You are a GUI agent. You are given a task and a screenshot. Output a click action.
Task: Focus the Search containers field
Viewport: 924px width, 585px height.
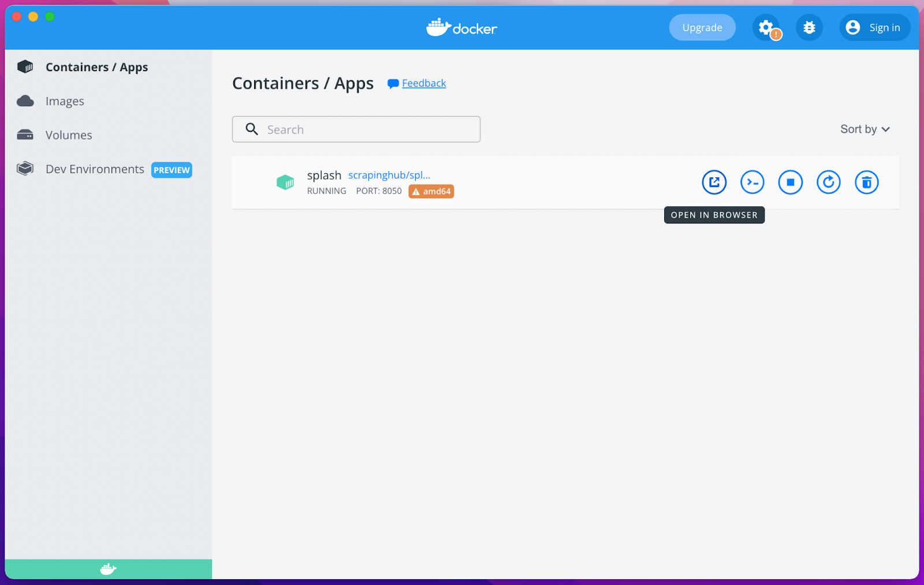pyautogui.click(x=356, y=129)
